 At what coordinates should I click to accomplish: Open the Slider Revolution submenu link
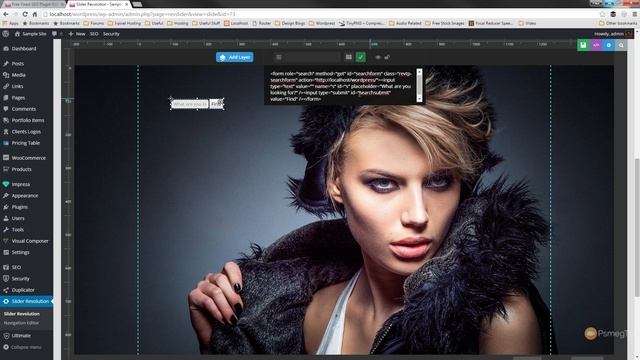22,314
